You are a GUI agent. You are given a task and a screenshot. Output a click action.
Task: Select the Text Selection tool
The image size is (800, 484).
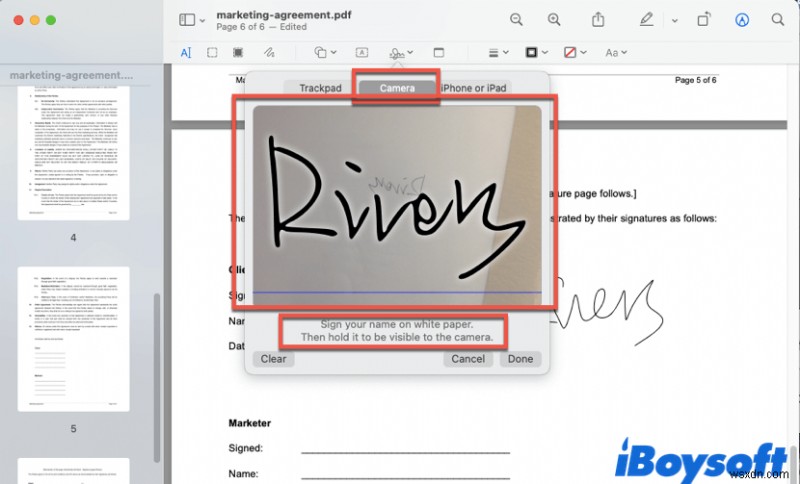tap(186, 53)
